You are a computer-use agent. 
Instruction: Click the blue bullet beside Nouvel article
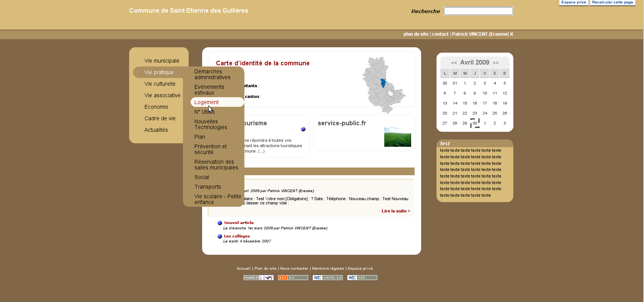tap(220, 223)
